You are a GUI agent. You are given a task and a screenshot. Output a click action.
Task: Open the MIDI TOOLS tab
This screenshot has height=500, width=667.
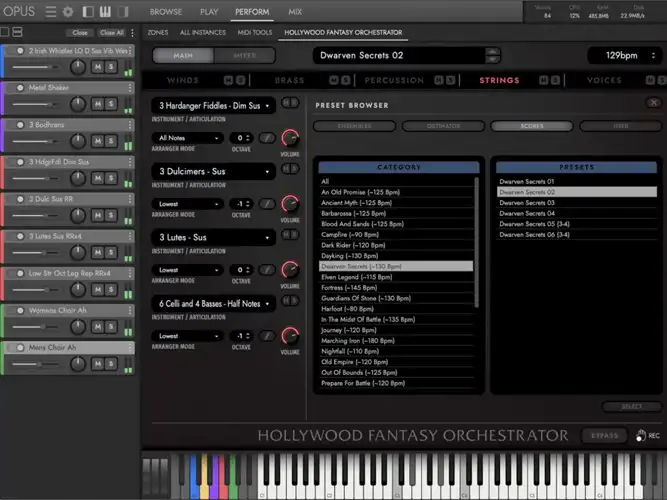point(255,32)
